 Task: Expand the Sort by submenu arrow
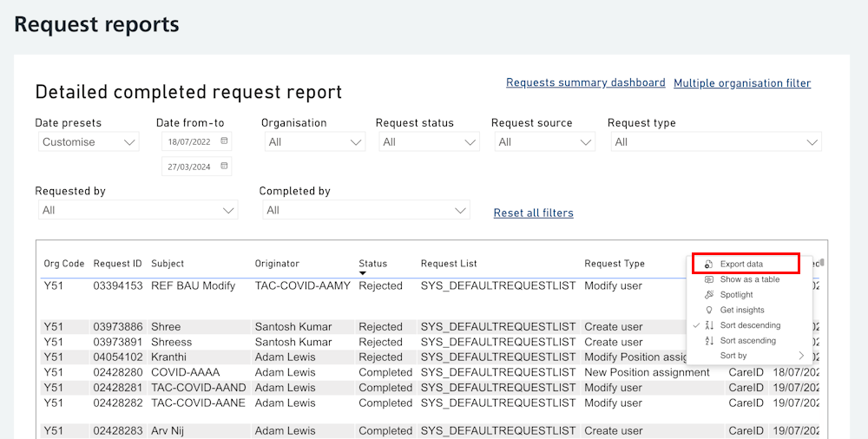pos(801,356)
